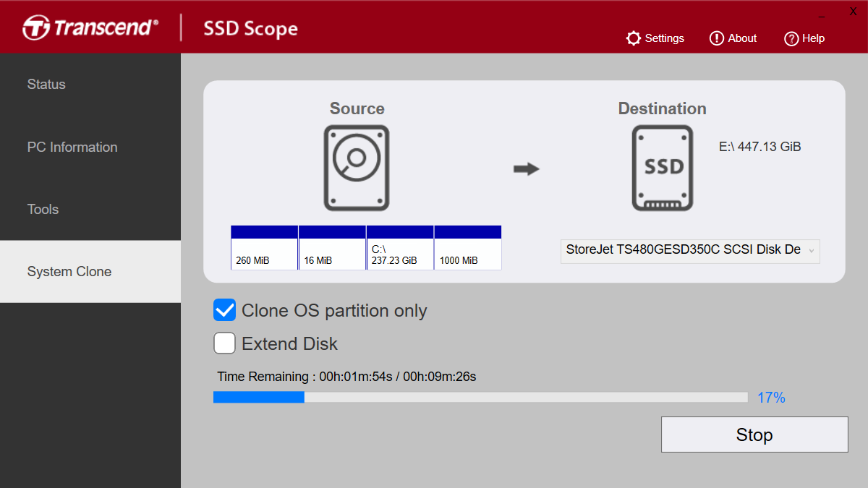Viewport: 868px width, 488px height.
Task: Select the C:\ 237.23 GiB partition
Action: [400, 247]
